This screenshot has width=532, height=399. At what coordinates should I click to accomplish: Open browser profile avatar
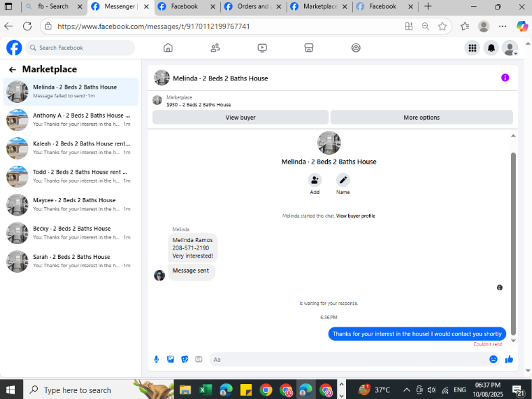point(483,26)
